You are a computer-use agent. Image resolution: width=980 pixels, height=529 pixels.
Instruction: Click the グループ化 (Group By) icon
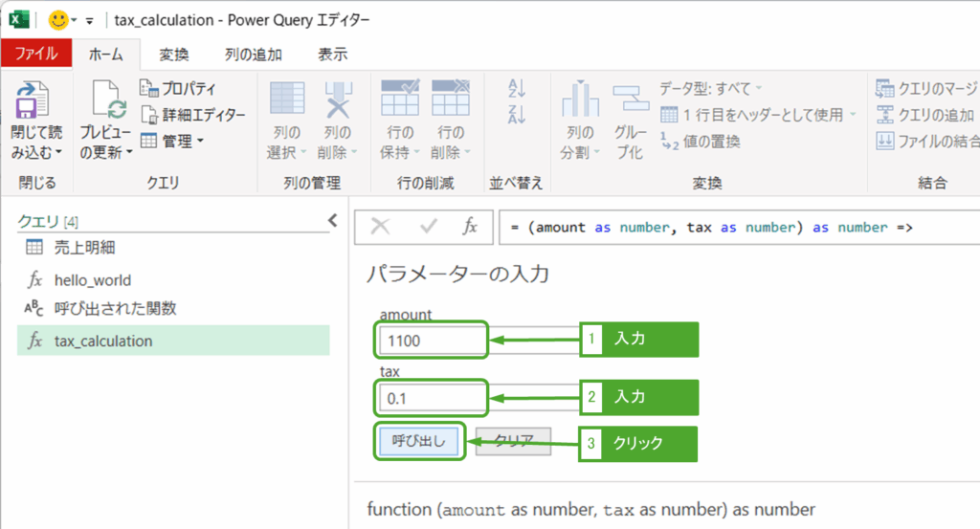(x=630, y=101)
